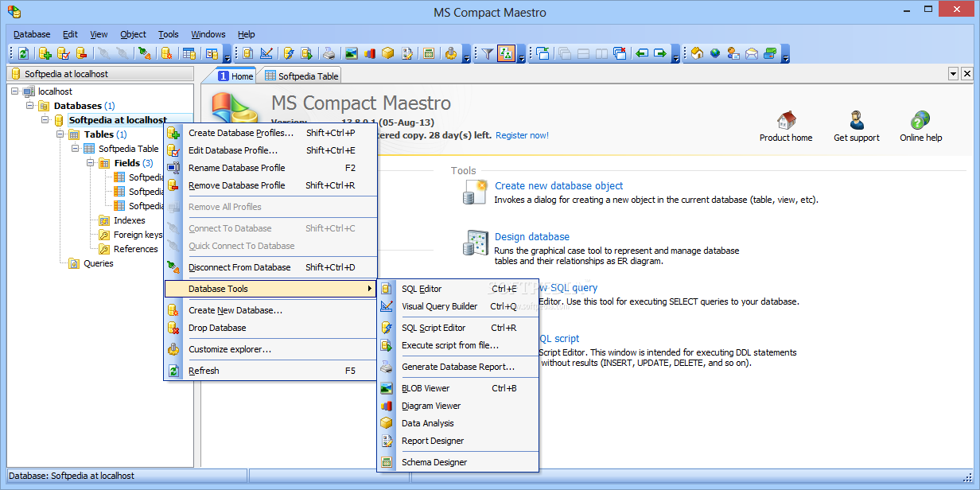Click the Register now! link
The image size is (980, 490).
(x=522, y=135)
